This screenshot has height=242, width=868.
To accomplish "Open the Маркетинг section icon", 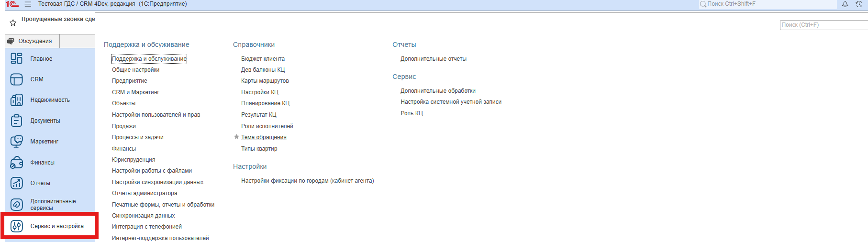I will pos(17,142).
